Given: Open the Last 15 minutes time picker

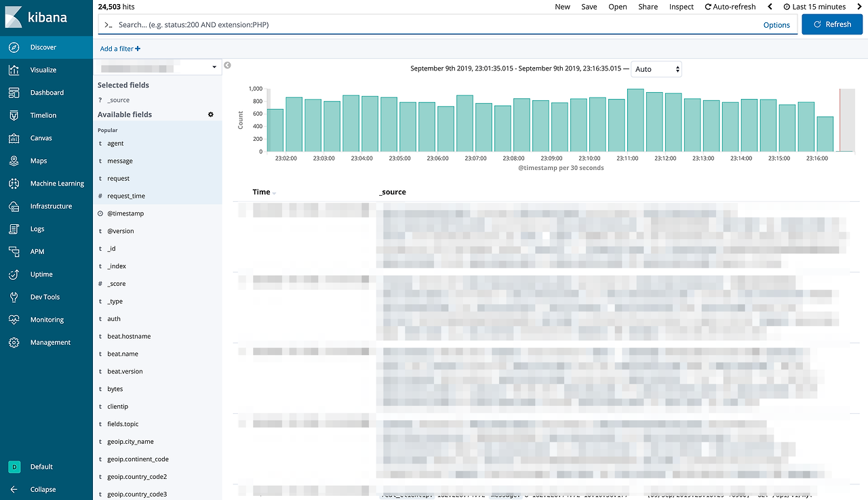Looking at the screenshot, I should pos(814,7).
